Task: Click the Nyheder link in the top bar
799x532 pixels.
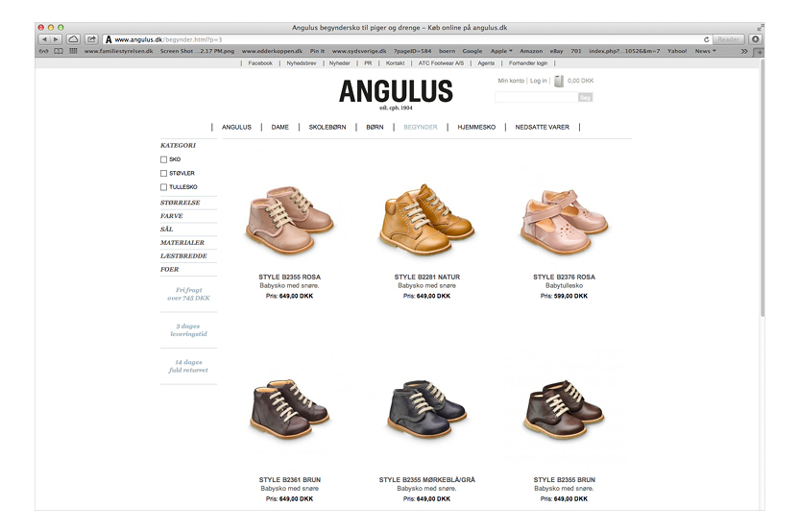Action: coord(339,63)
